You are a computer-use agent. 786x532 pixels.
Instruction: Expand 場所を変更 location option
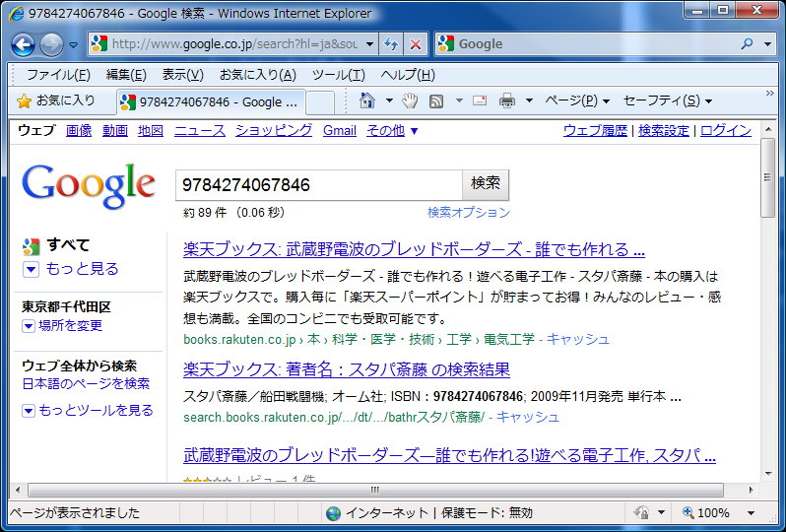point(62,326)
